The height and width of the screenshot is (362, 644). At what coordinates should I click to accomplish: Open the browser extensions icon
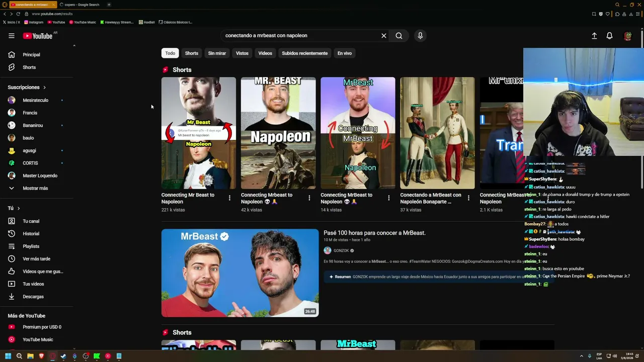click(617, 14)
